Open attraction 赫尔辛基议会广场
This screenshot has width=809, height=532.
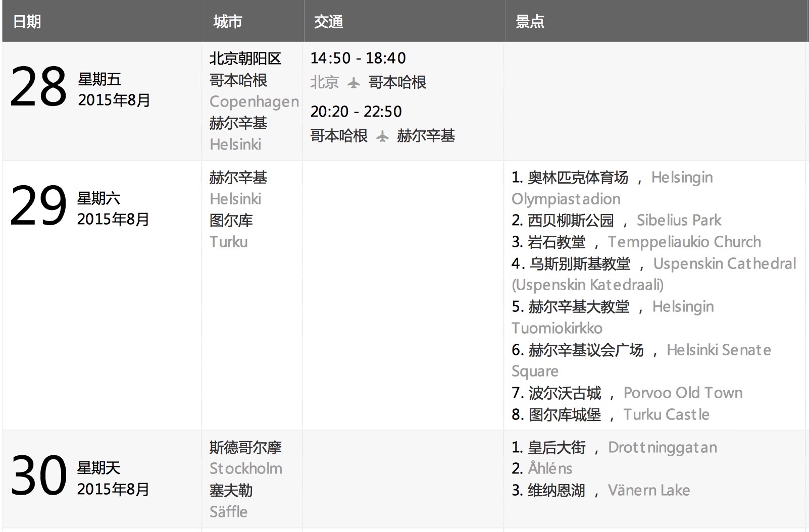click(586, 350)
